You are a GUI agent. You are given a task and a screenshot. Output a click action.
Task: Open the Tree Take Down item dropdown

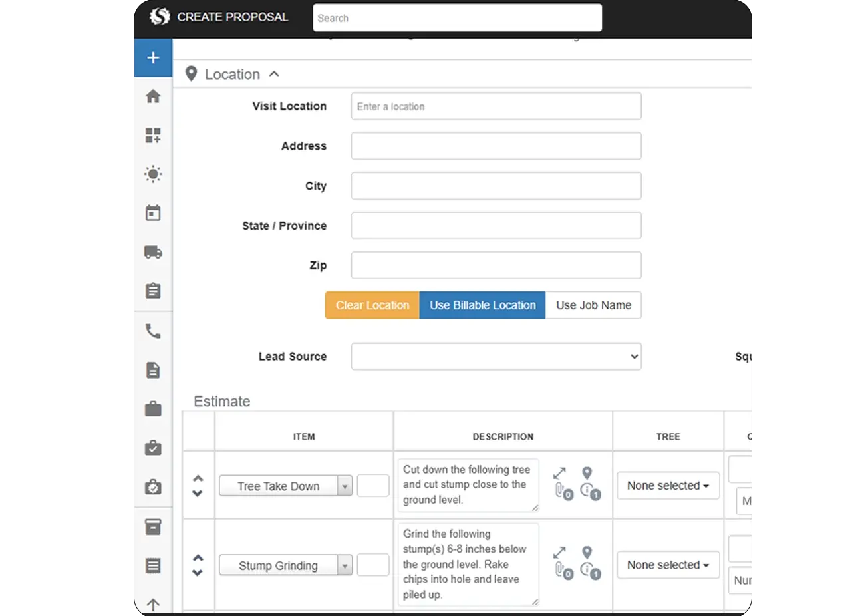click(x=286, y=486)
